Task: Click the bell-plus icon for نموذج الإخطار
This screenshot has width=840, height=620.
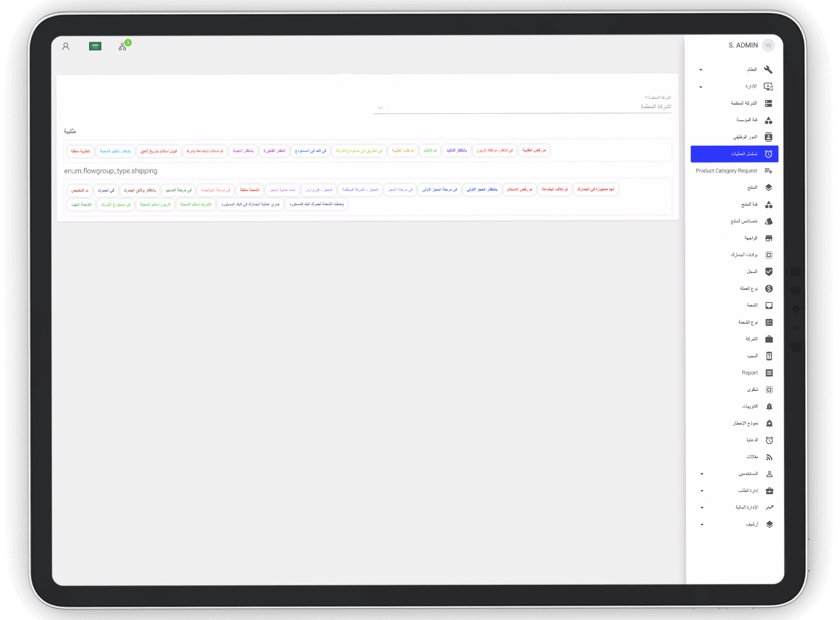Action: pyautogui.click(x=769, y=423)
